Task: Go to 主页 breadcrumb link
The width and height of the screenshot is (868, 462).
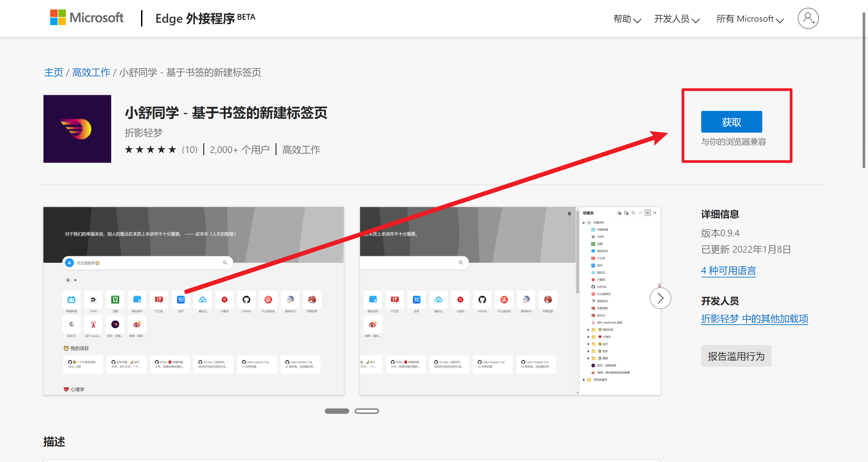Action: coord(54,72)
